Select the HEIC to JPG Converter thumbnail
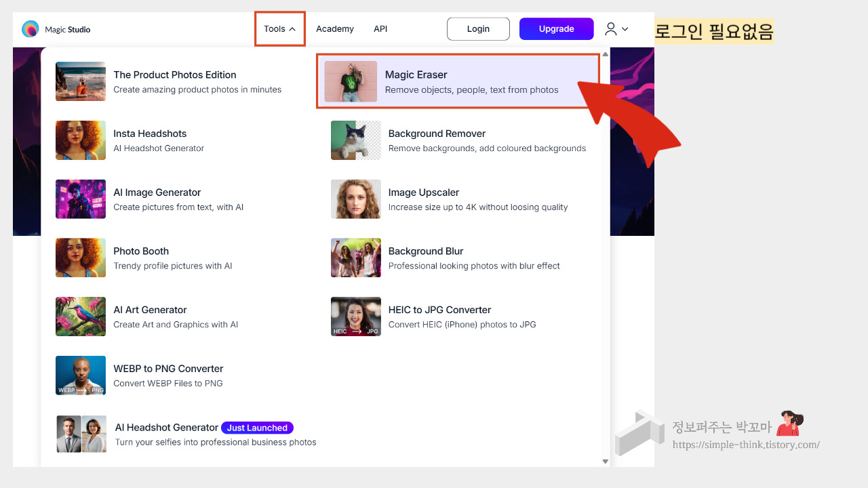The image size is (868, 488). point(356,317)
